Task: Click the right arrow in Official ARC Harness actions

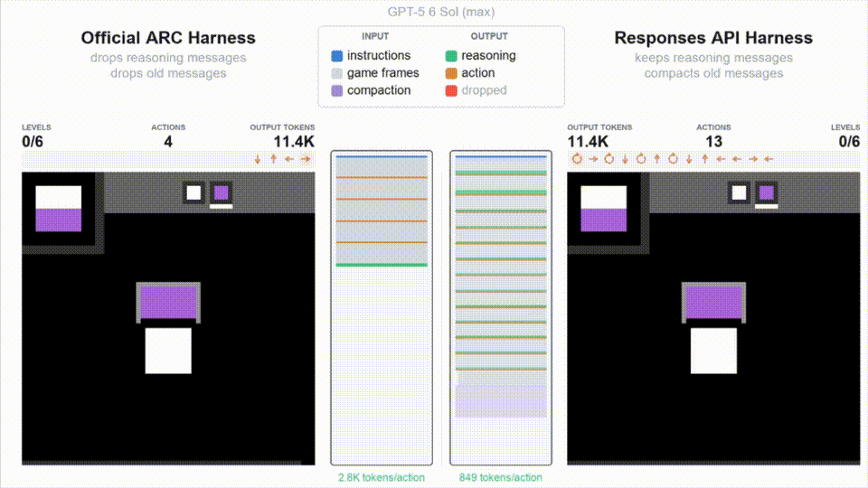Action: (x=306, y=159)
